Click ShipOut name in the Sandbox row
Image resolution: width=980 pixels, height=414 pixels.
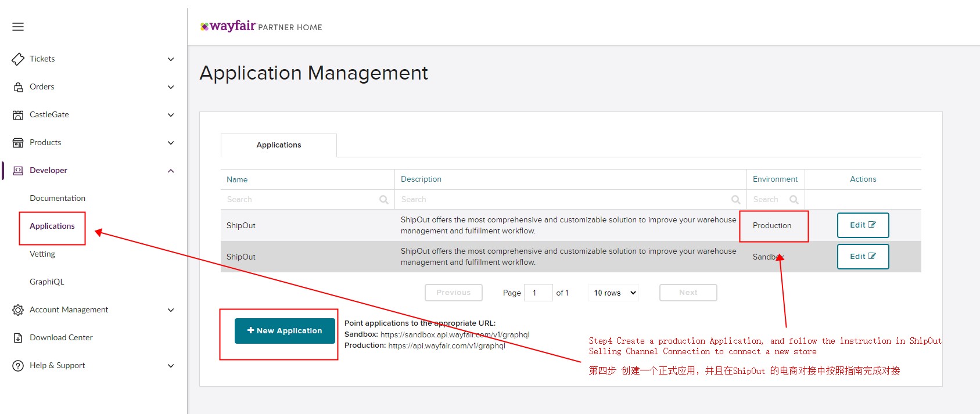tap(241, 257)
